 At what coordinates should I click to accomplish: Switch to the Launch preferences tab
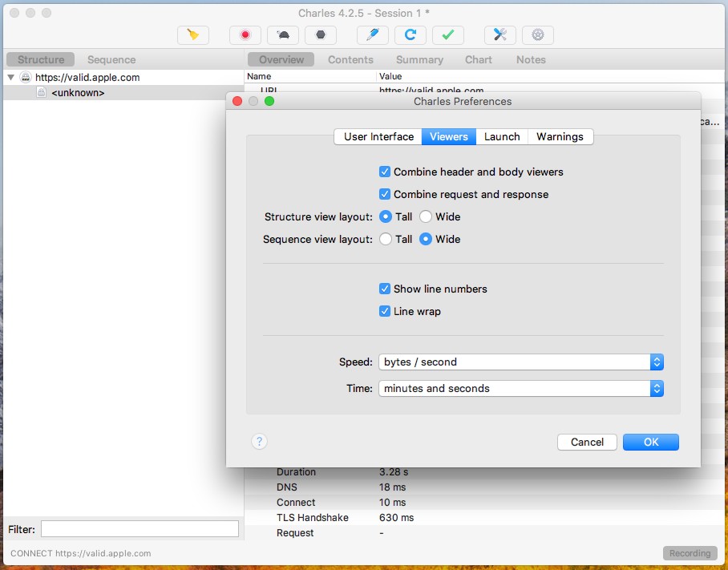tap(502, 137)
